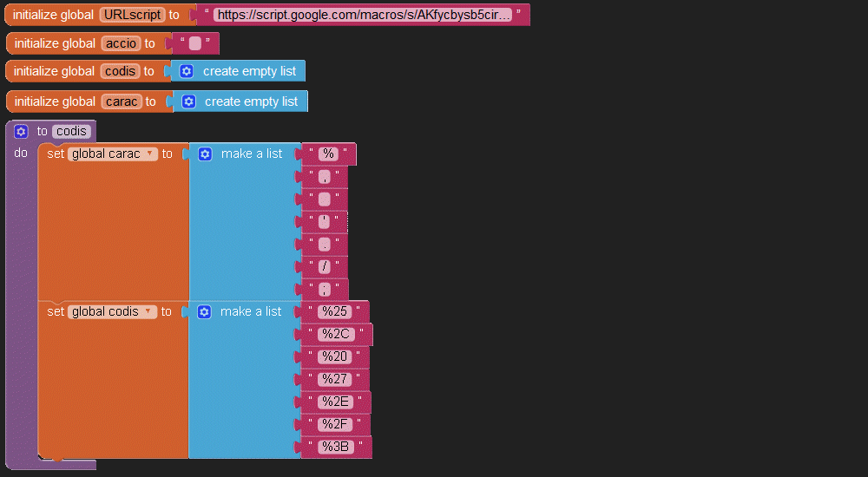The width and height of the screenshot is (868, 477).
Task: Click gear icon on the carac make a list block
Action: tap(205, 154)
